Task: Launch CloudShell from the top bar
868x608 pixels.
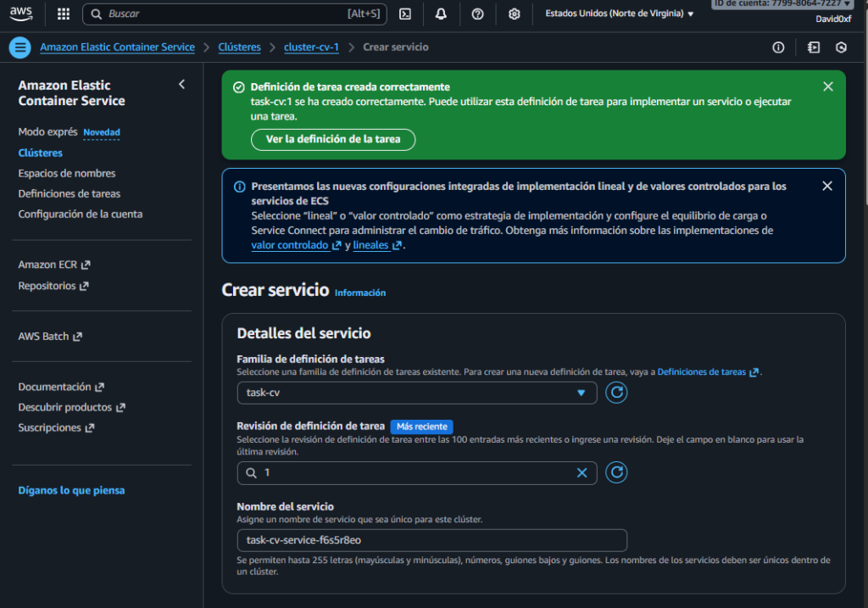Action: pos(406,14)
